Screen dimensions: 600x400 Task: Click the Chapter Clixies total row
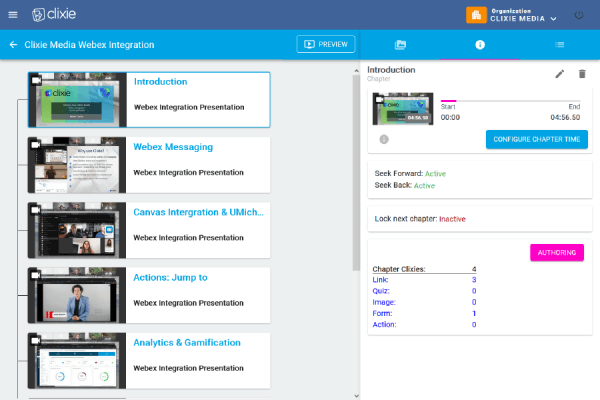424,269
